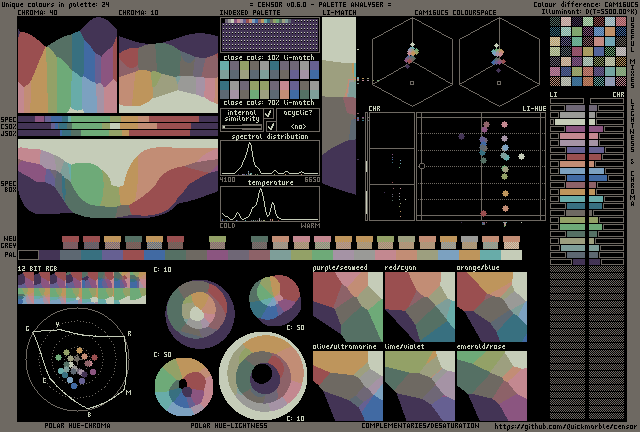Click the emerald/rose complementaries tile
Viewport: 640px width, 432px height.
(x=491, y=386)
